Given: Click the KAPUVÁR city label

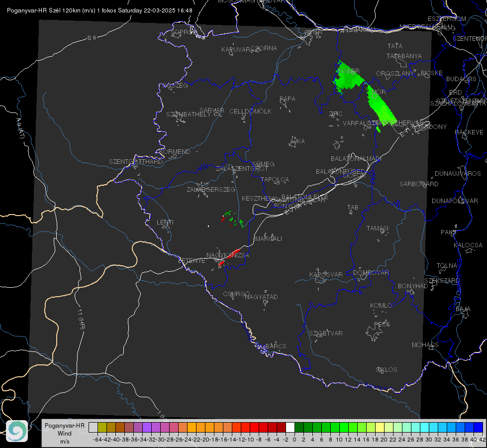Looking at the screenshot, I should [236, 50].
